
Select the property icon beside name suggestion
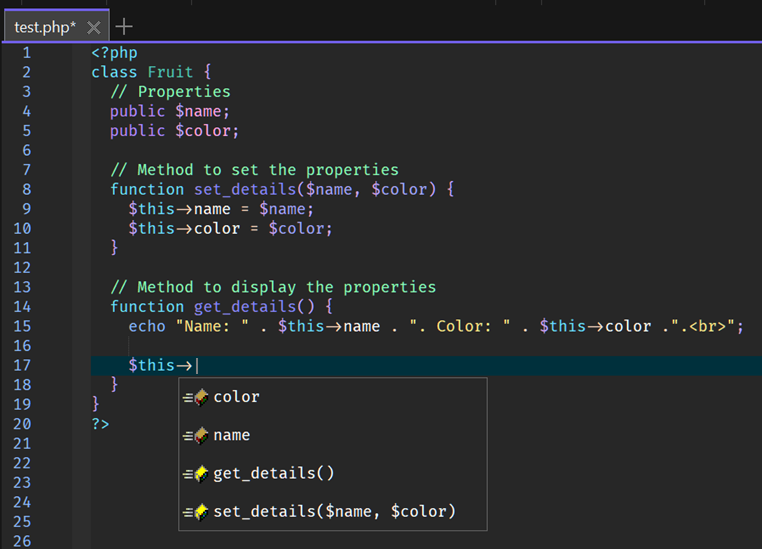[x=196, y=435]
